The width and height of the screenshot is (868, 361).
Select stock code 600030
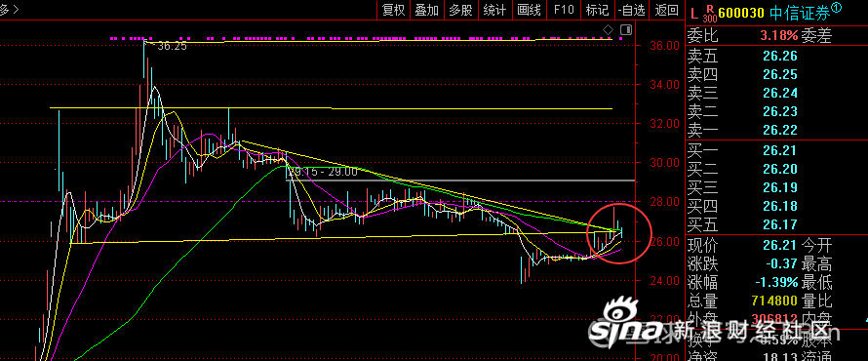click(741, 13)
